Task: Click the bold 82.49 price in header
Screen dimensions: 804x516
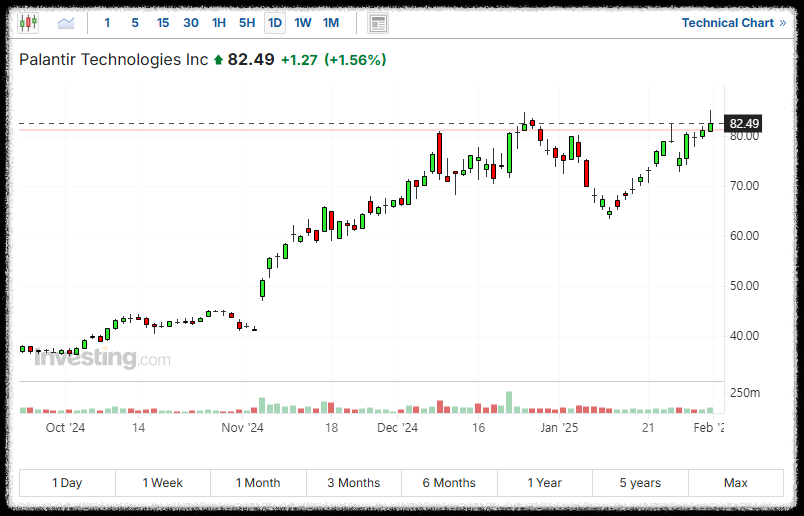Action: click(x=251, y=59)
